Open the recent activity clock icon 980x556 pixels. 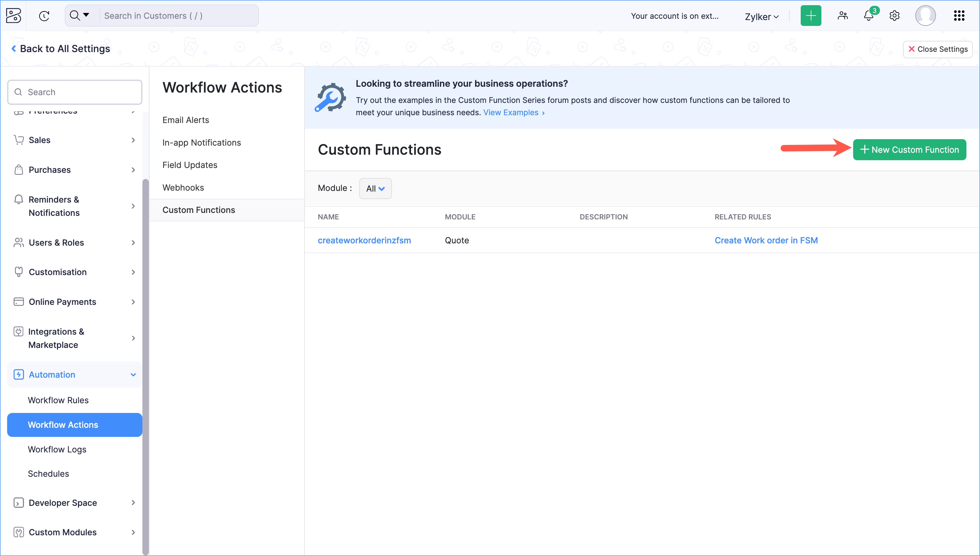pos(44,16)
